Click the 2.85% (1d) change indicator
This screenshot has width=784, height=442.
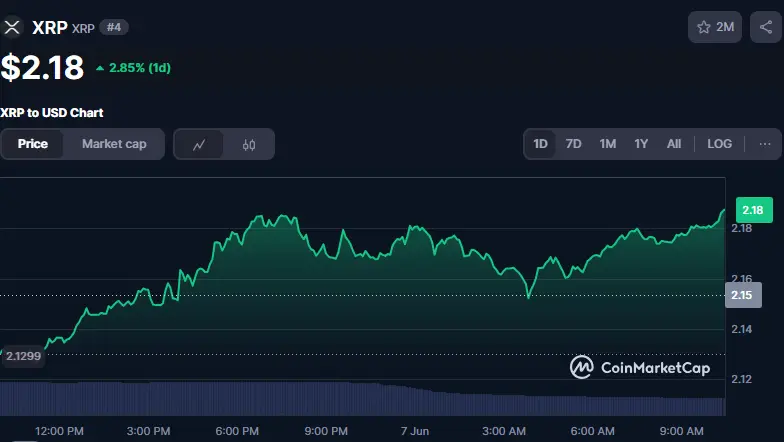point(134,68)
